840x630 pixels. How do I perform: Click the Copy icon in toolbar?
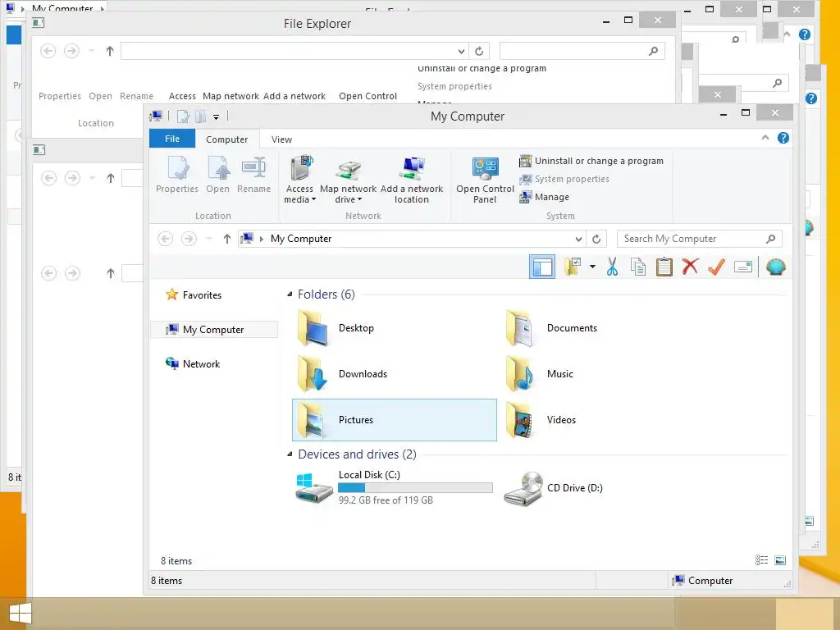[638, 267]
